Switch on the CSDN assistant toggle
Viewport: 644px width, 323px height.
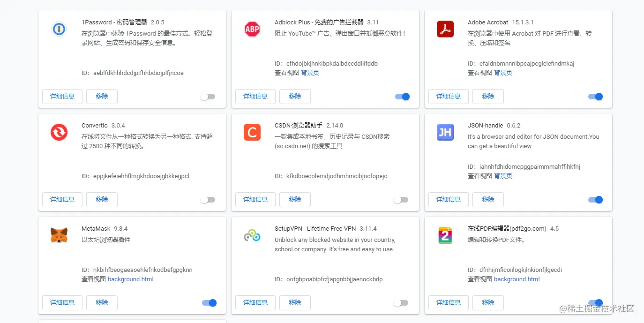[401, 200]
